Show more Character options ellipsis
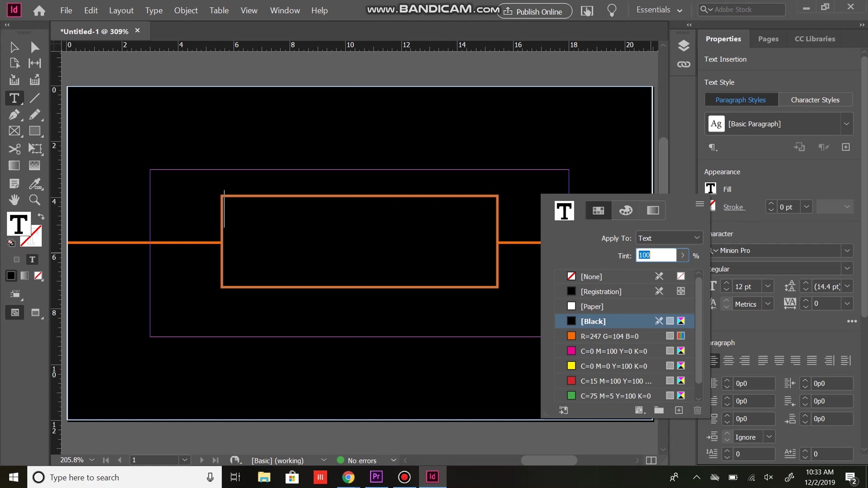The image size is (868, 488). point(852,321)
